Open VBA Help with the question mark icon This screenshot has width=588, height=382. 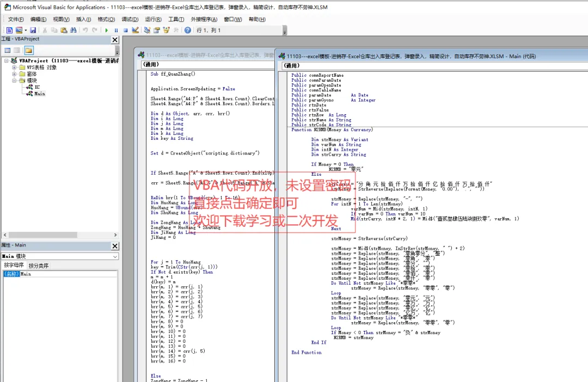click(x=187, y=30)
